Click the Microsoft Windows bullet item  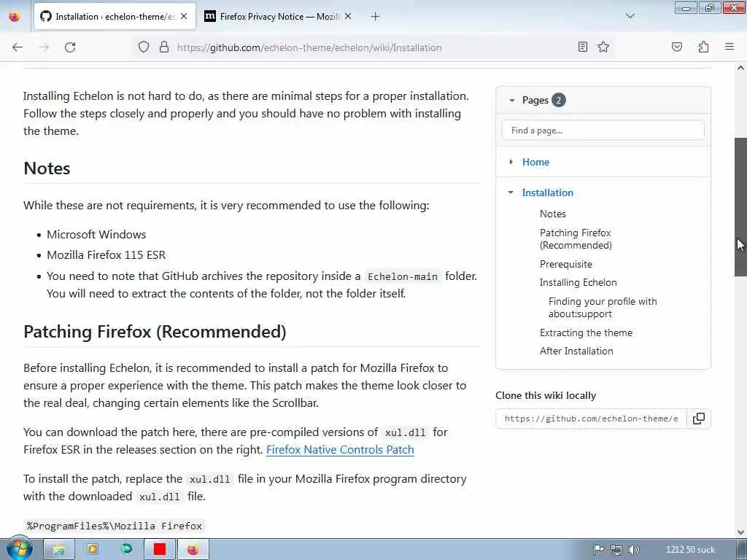[x=96, y=234]
